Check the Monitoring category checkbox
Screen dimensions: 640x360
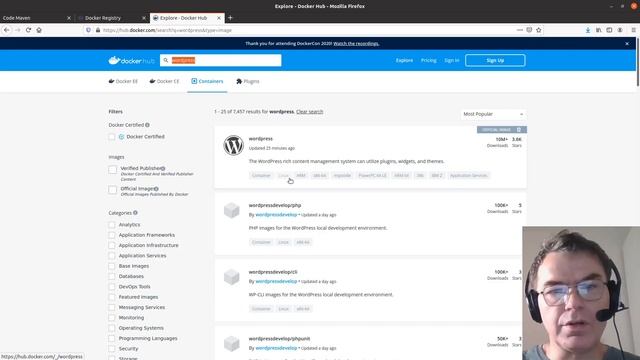point(112,318)
